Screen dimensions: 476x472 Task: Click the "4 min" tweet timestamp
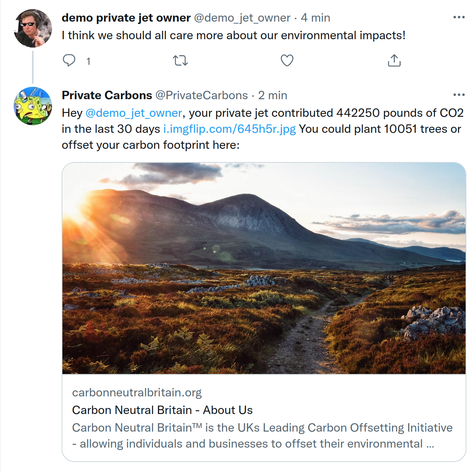point(316,18)
